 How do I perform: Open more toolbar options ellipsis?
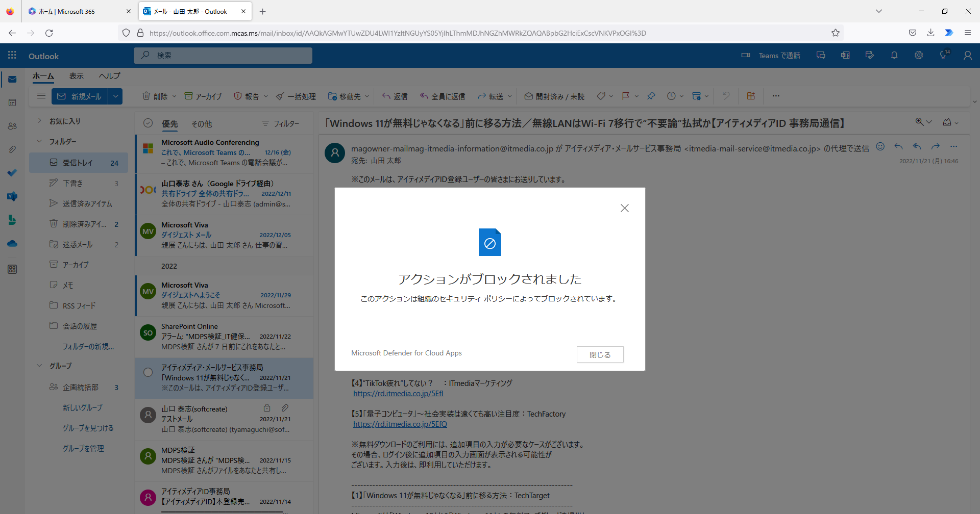point(776,96)
